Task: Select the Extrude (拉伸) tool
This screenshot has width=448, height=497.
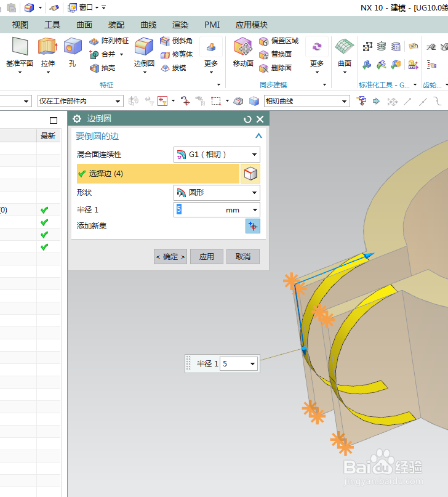Action: [x=47, y=47]
